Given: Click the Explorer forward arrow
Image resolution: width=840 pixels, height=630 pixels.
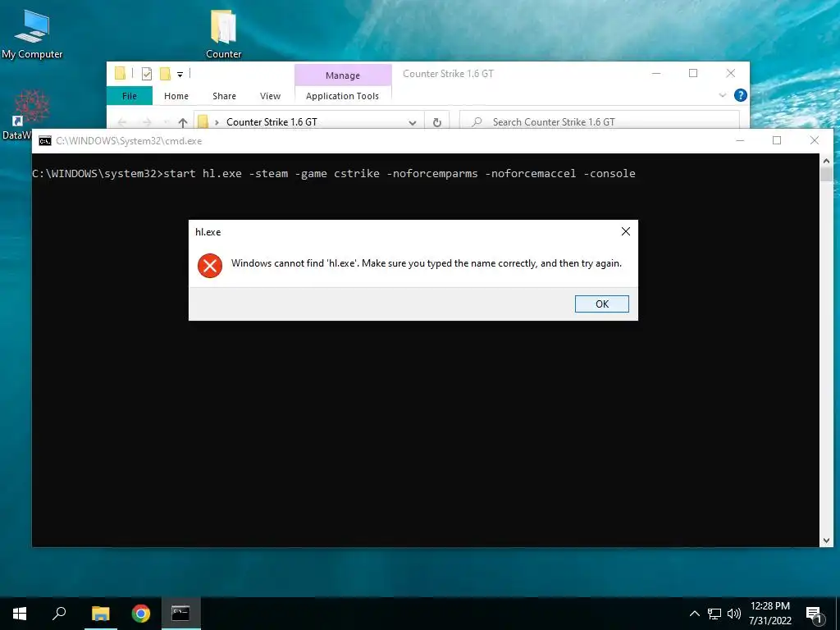Looking at the screenshot, I should coord(146,123).
